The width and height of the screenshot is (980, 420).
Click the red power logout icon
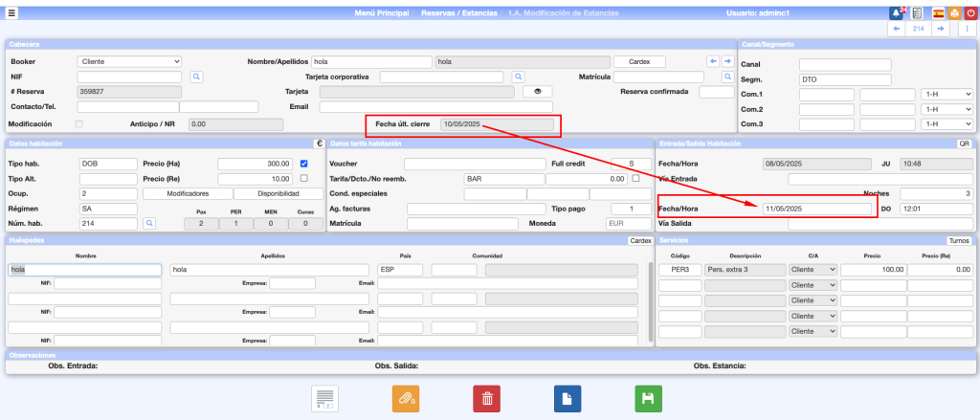(970, 13)
